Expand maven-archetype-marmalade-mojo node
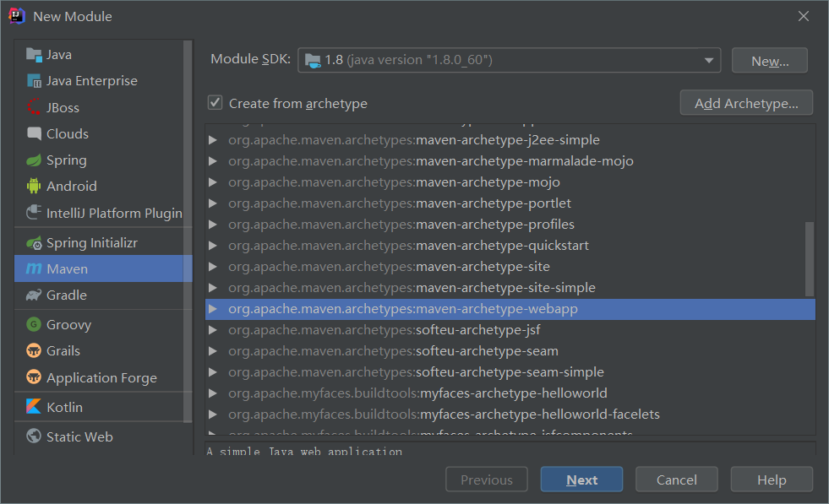829x504 pixels. 213,161
